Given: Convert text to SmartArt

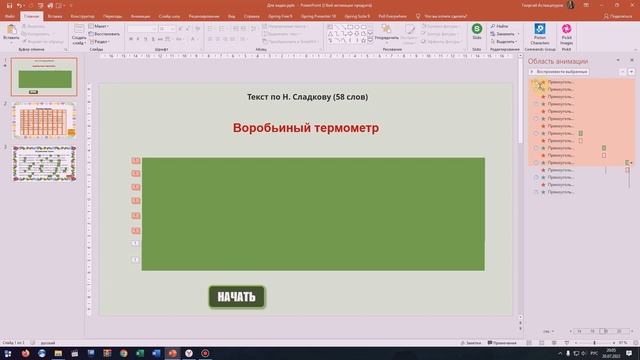Looking at the screenshot, I should pyautogui.click(x=291, y=42).
